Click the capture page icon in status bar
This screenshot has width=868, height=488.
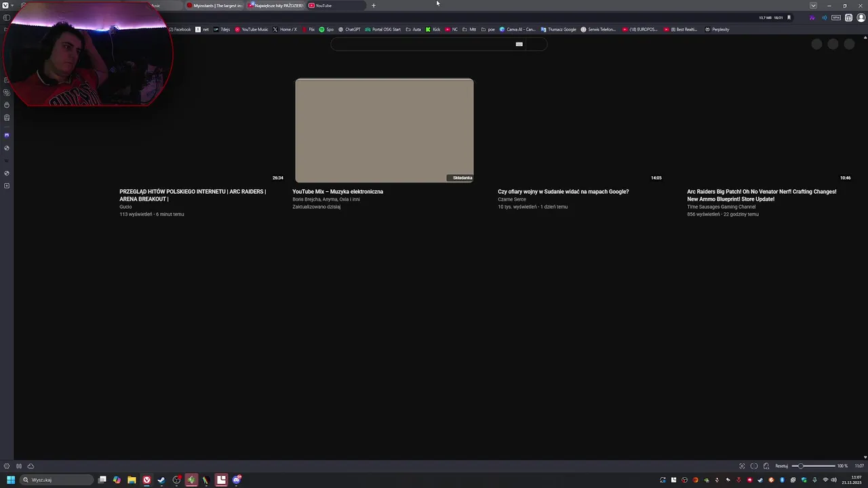742,466
